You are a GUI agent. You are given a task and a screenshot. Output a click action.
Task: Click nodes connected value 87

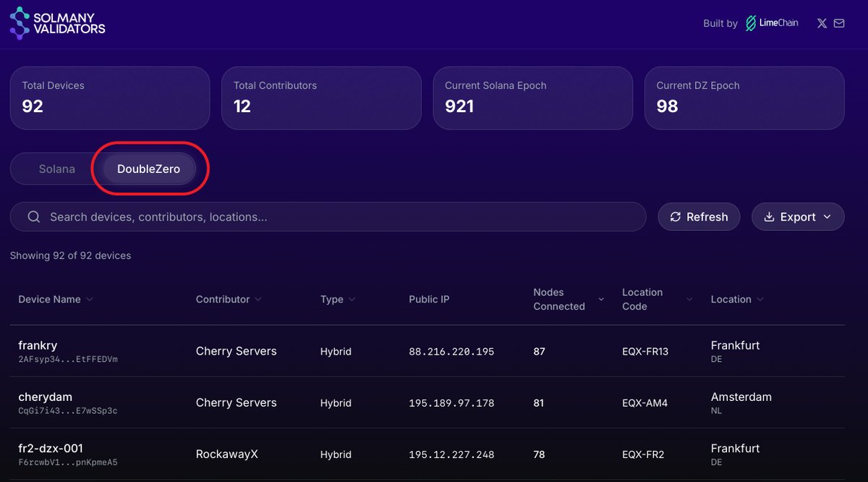[x=539, y=351]
